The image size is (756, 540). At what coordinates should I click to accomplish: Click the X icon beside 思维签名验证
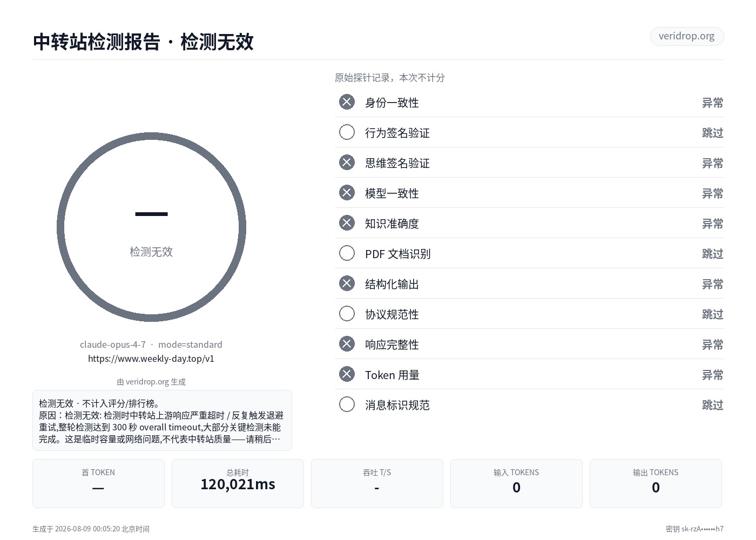tap(347, 163)
